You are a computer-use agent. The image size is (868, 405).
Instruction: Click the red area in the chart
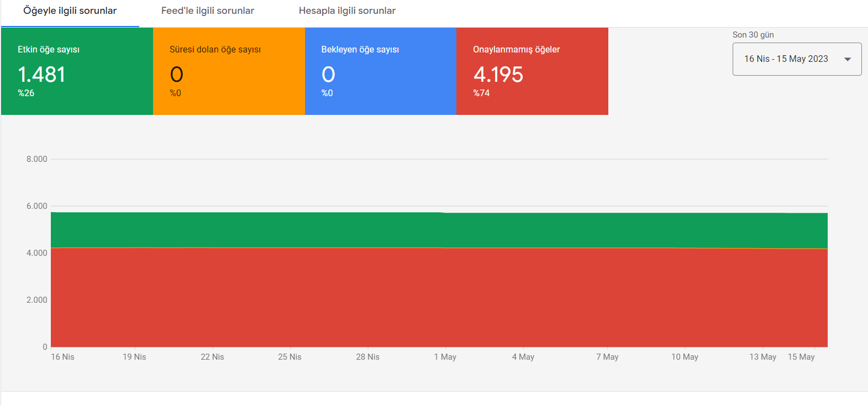pos(439,297)
